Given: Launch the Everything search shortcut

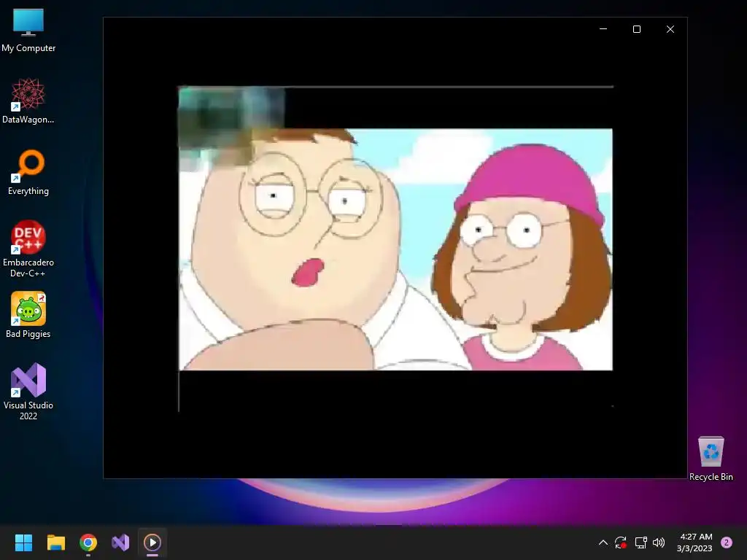Looking at the screenshot, I should 28,172.
